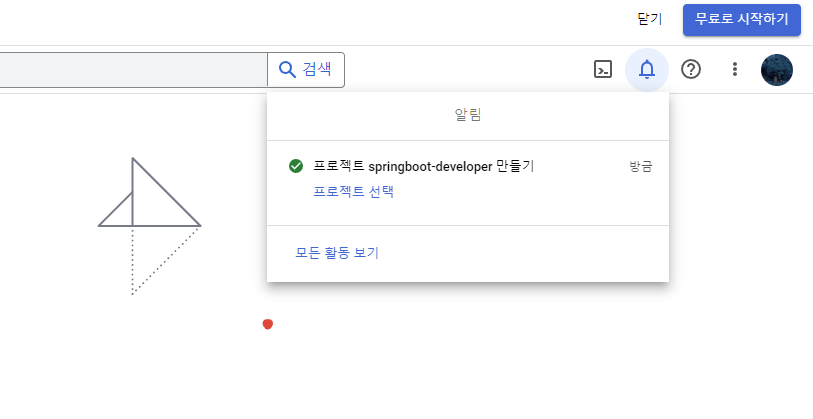Image resolution: width=813 pixels, height=419 pixels.
Task: Click in the search input field
Action: point(133,69)
